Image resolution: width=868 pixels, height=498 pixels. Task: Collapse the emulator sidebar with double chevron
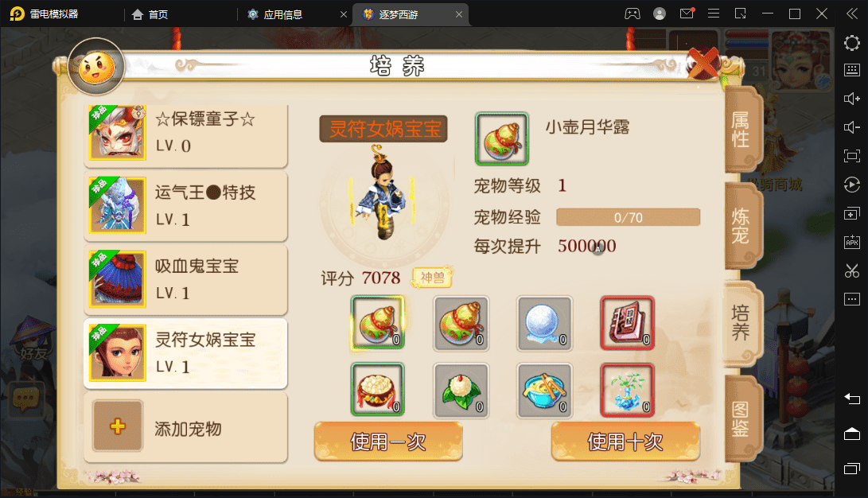point(851,14)
